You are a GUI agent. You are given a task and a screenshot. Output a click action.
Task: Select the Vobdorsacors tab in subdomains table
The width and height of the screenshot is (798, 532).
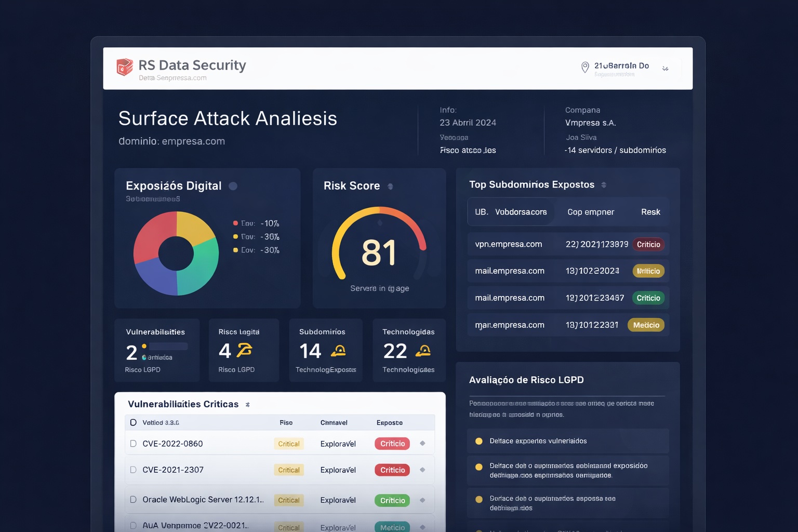pyautogui.click(x=520, y=212)
